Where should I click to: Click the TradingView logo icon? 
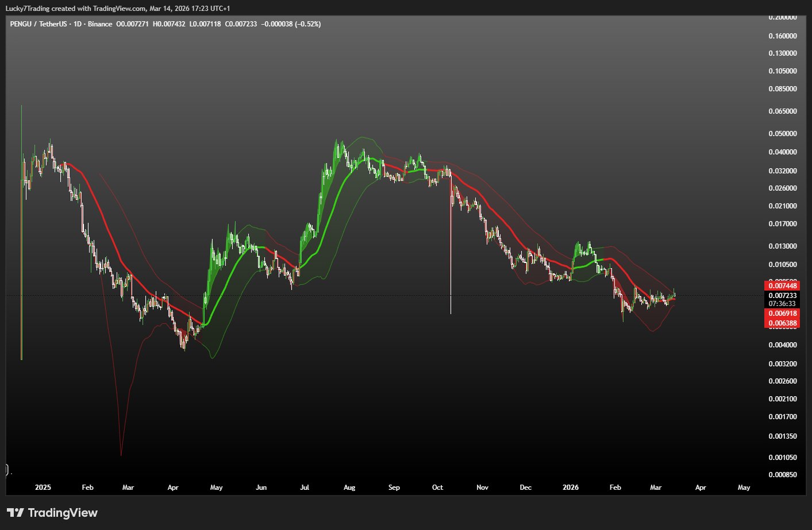[15, 513]
